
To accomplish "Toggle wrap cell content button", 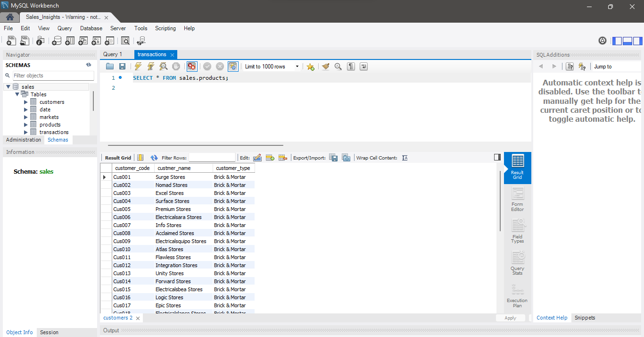I will (x=405, y=158).
